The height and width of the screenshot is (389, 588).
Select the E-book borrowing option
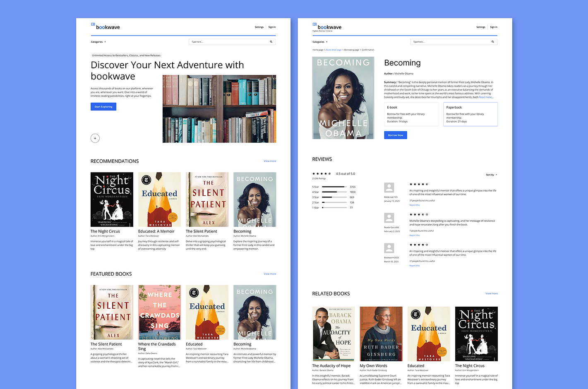(x=411, y=114)
